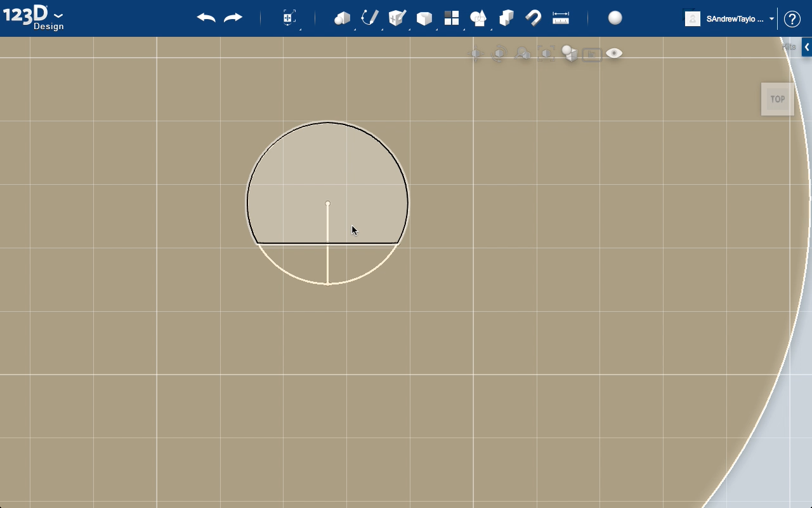Select the Orbit view tool
This screenshot has width=812, height=508.
pos(499,54)
